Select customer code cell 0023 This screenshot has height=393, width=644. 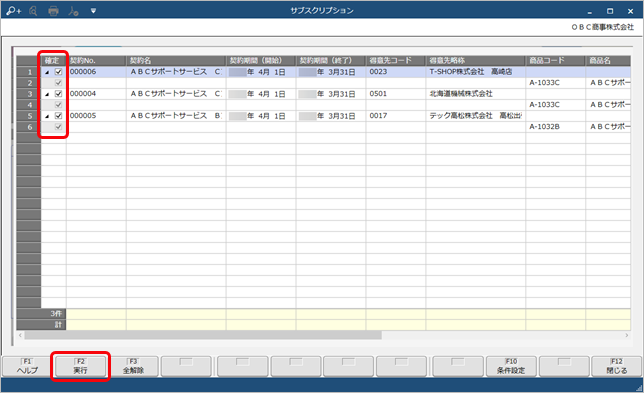pyautogui.click(x=396, y=72)
